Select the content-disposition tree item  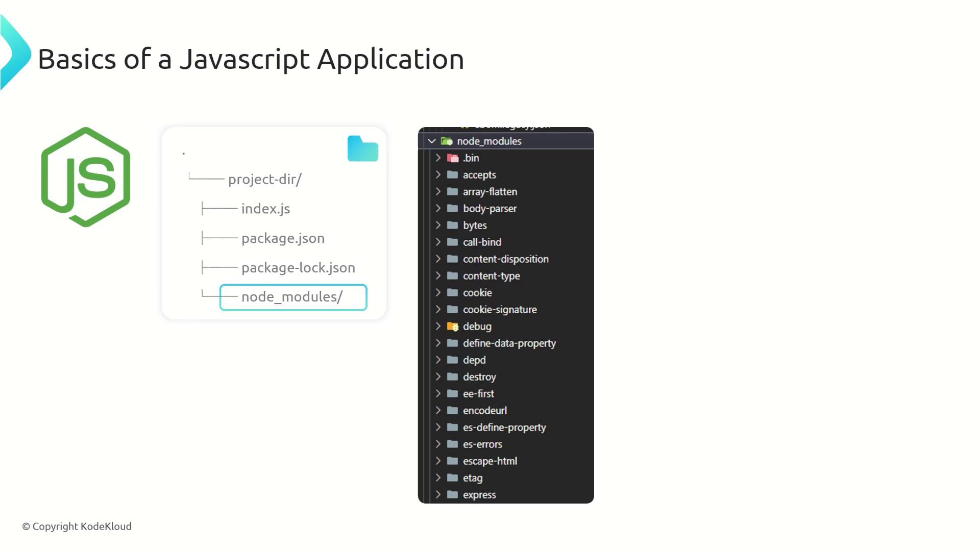click(x=505, y=259)
